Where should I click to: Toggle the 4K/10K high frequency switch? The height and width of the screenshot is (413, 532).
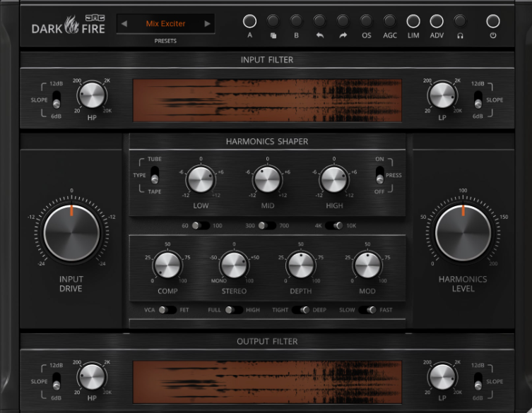(334, 225)
